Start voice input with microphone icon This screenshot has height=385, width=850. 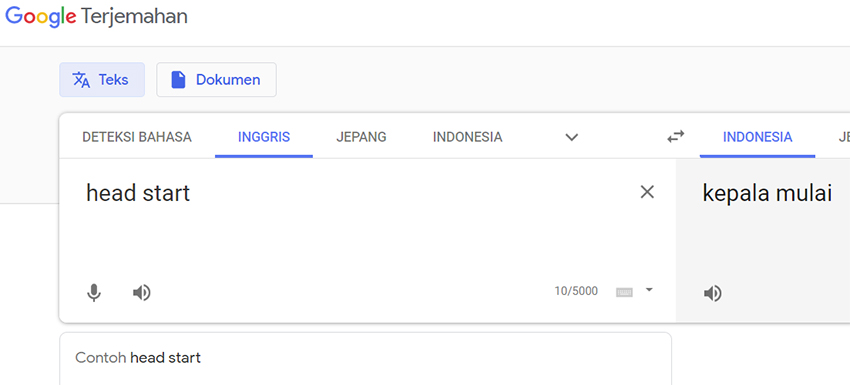pyautogui.click(x=94, y=293)
